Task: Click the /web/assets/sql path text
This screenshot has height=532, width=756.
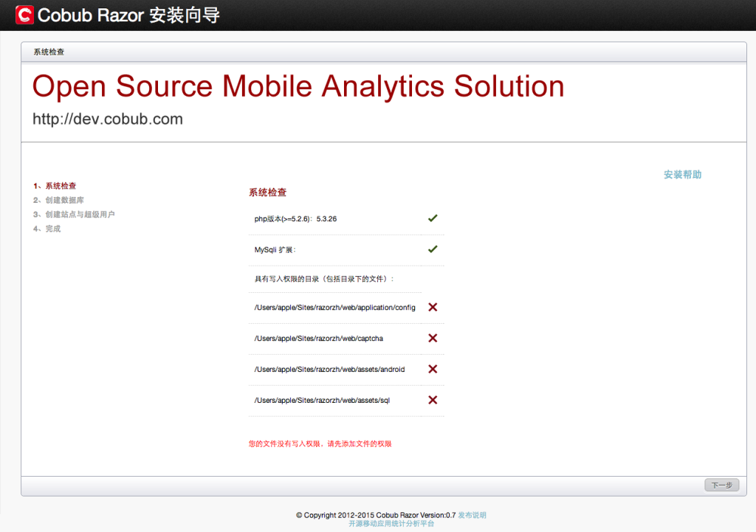Action: [x=322, y=401]
